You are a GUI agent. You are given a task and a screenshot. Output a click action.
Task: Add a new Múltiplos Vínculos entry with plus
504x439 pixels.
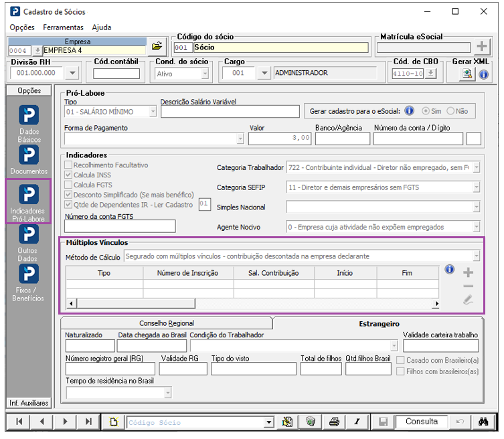[x=469, y=272]
